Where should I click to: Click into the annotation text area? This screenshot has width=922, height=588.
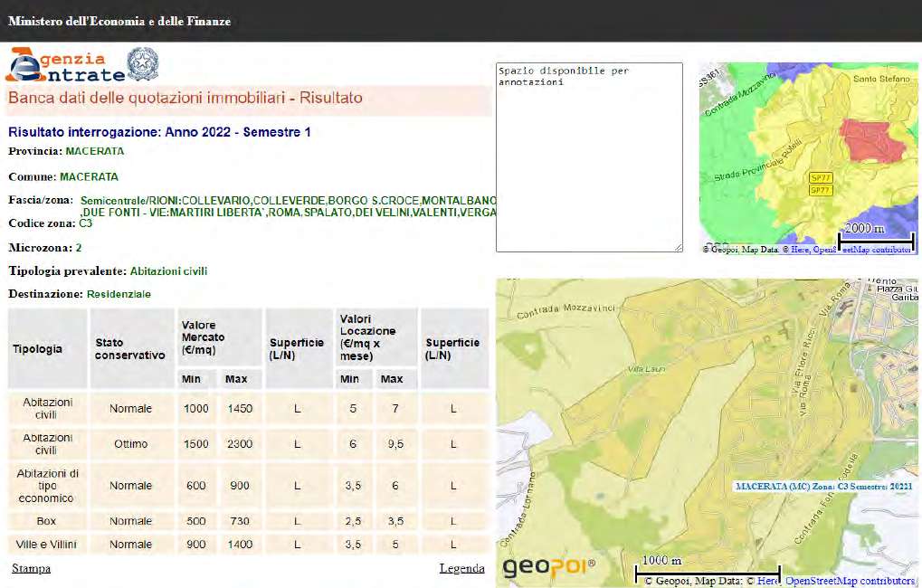[589, 156]
